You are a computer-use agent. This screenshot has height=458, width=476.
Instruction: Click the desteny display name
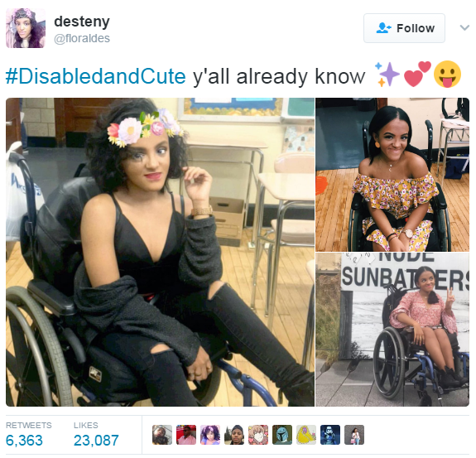coord(82,22)
